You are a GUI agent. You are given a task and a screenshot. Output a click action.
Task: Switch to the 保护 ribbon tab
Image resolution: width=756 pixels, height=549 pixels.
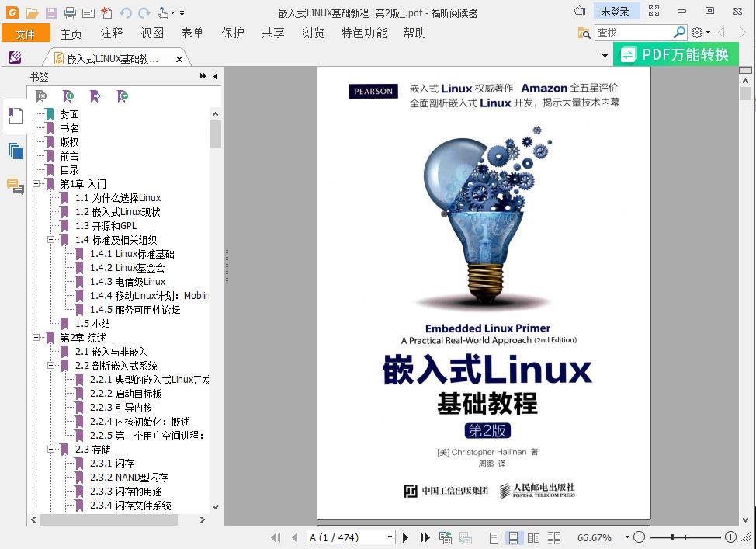233,33
